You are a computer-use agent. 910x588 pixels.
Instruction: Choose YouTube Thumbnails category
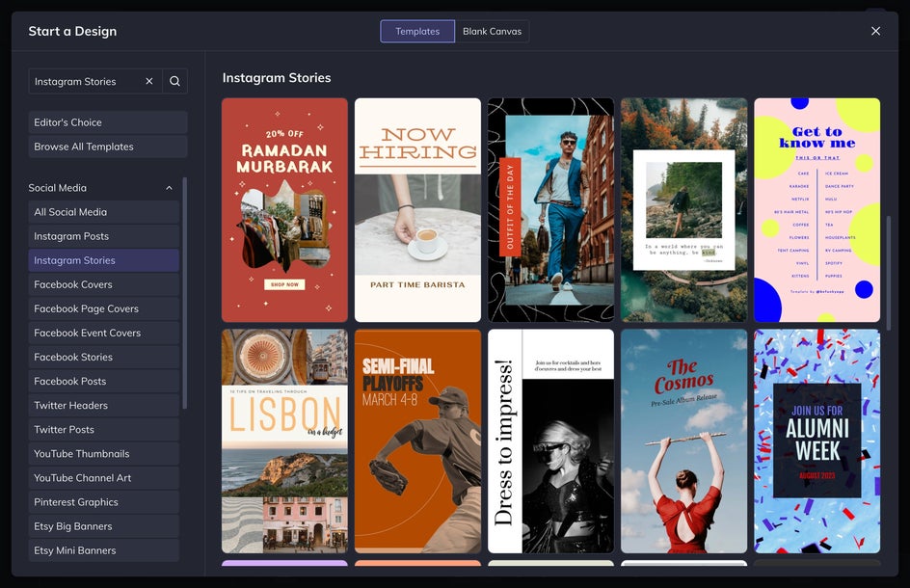click(x=103, y=454)
